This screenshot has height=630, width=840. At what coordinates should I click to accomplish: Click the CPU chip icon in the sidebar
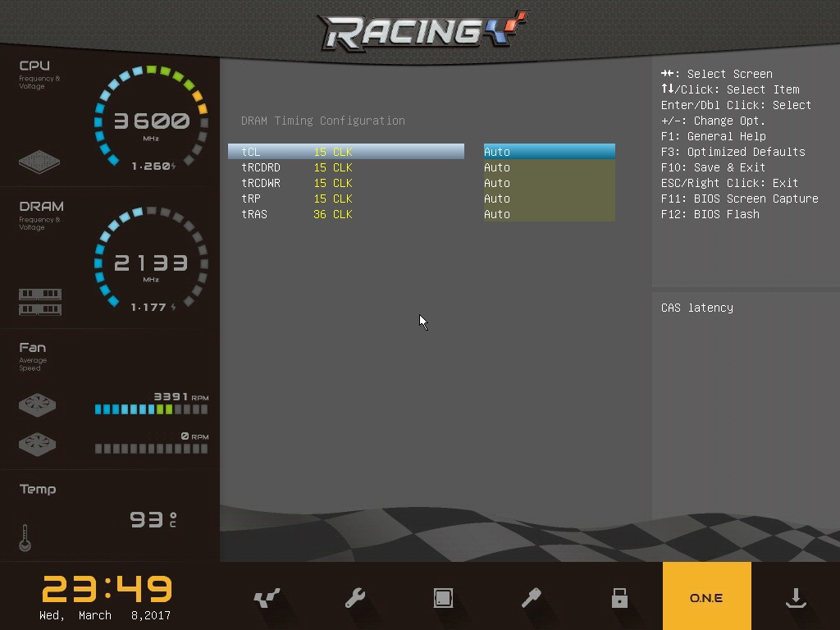pyautogui.click(x=39, y=161)
